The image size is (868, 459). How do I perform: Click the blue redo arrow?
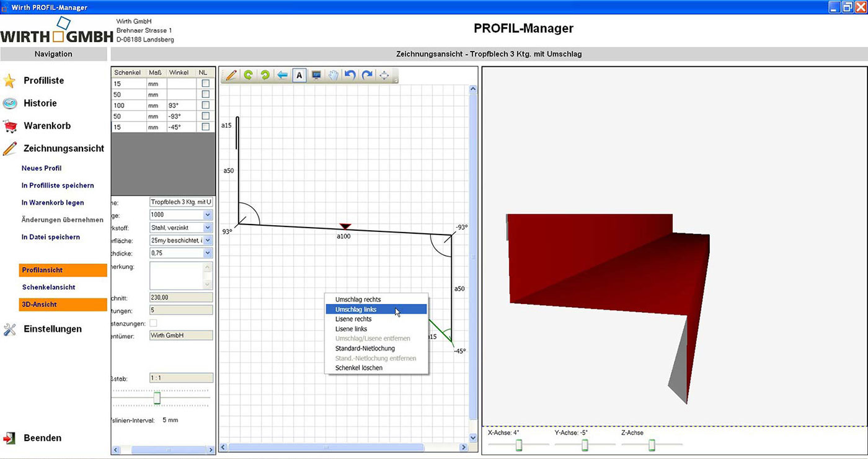367,75
